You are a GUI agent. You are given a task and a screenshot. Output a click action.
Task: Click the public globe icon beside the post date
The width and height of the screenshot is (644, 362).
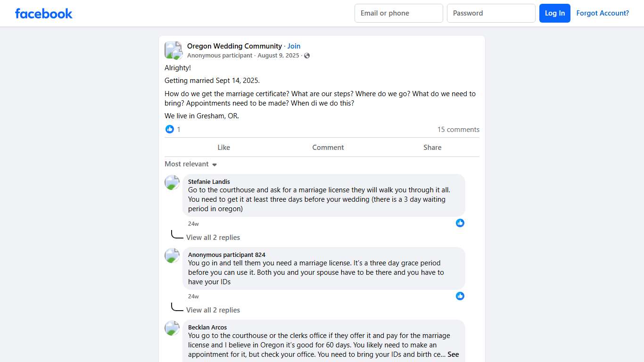click(307, 56)
